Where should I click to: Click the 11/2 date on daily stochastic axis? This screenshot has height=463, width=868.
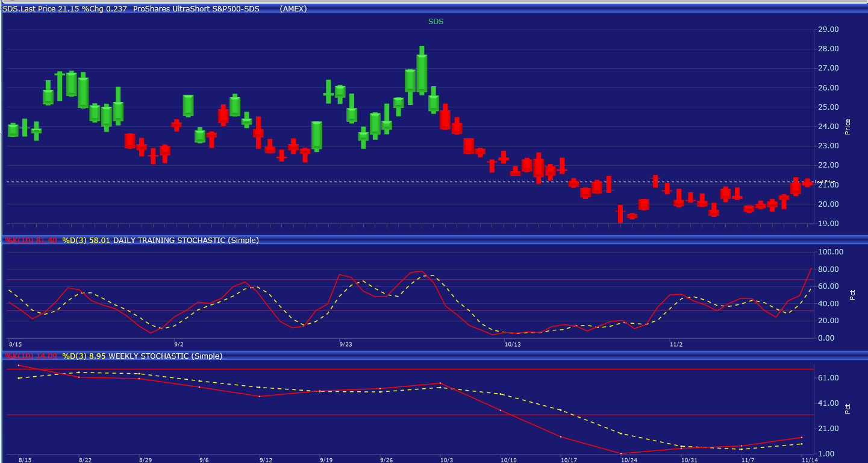pyautogui.click(x=676, y=345)
